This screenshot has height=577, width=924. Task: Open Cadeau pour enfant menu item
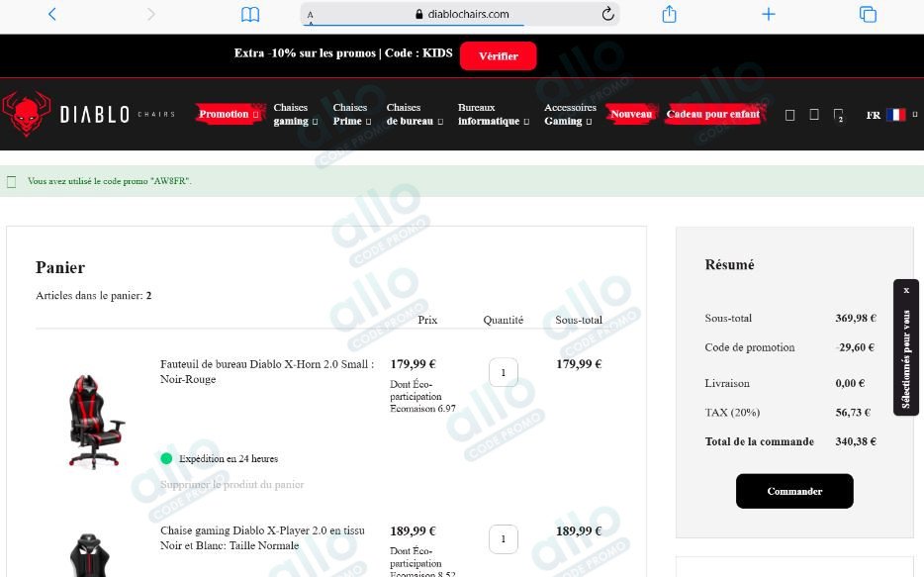point(713,114)
